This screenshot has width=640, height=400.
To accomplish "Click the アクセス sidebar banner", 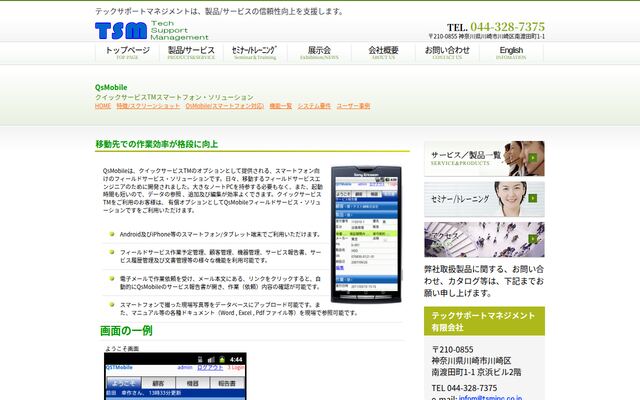I will (x=484, y=240).
